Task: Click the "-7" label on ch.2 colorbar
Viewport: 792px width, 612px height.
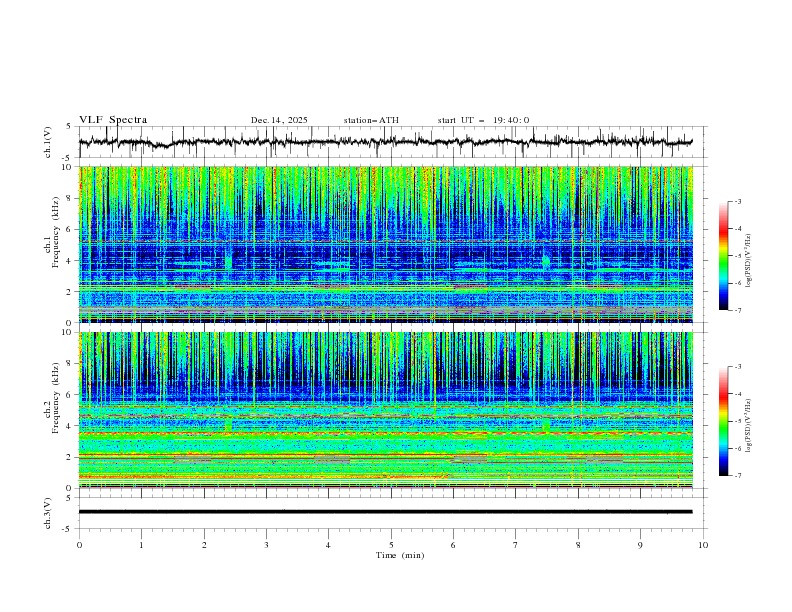Action: pyautogui.click(x=738, y=475)
